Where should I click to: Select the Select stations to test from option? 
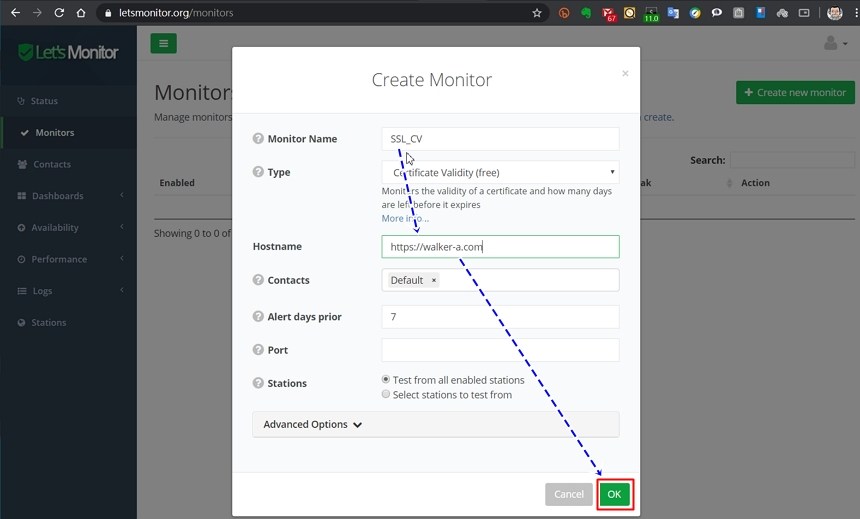pyautogui.click(x=386, y=394)
